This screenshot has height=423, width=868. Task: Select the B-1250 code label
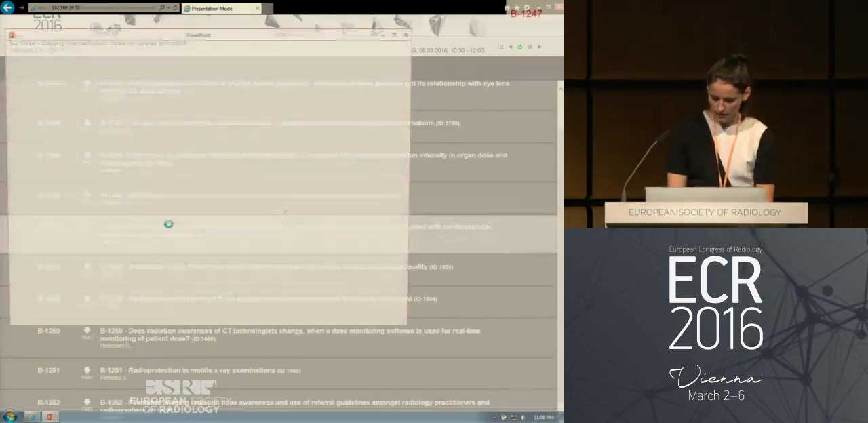pyautogui.click(x=48, y=331)
